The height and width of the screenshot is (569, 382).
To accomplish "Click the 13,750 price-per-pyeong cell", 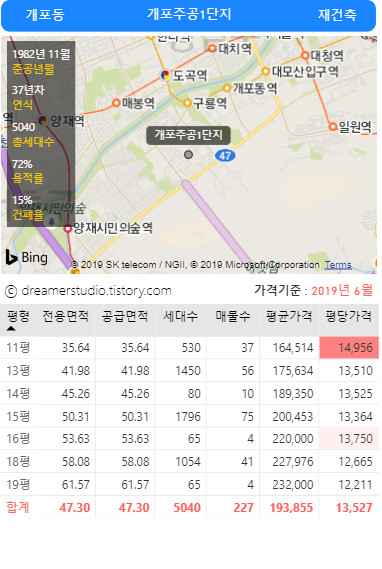I will pyautogui.click(x=349, y=439).
